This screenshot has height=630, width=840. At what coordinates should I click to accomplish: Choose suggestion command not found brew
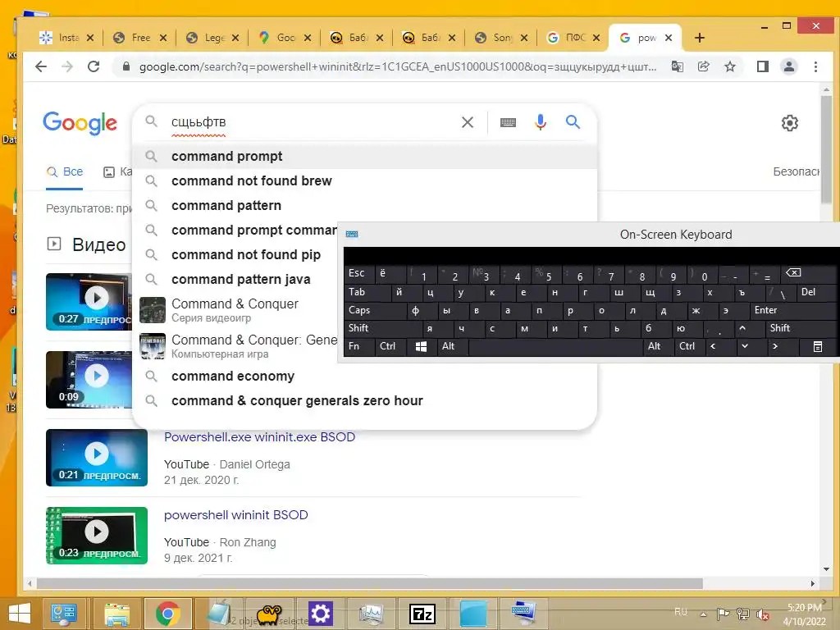click(x=365, y=181)
